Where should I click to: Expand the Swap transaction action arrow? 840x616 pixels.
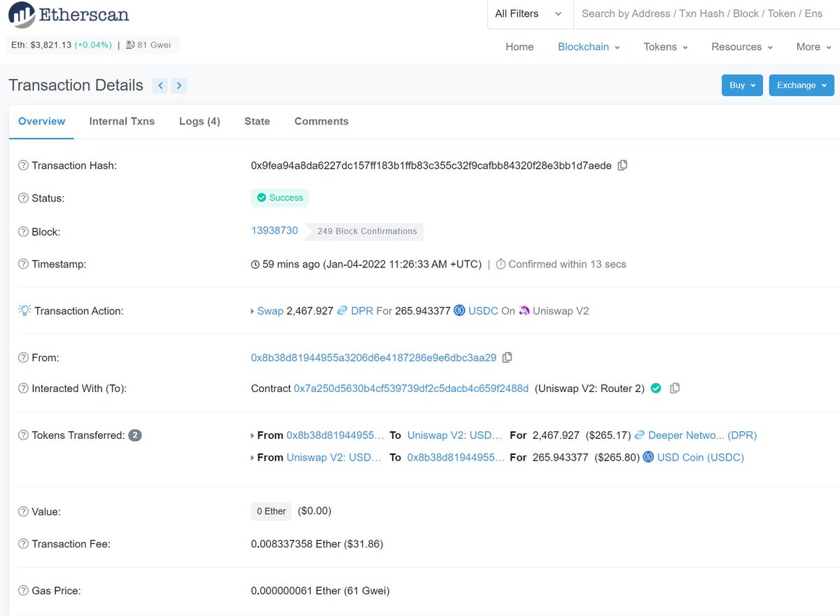tap(253, 311)
